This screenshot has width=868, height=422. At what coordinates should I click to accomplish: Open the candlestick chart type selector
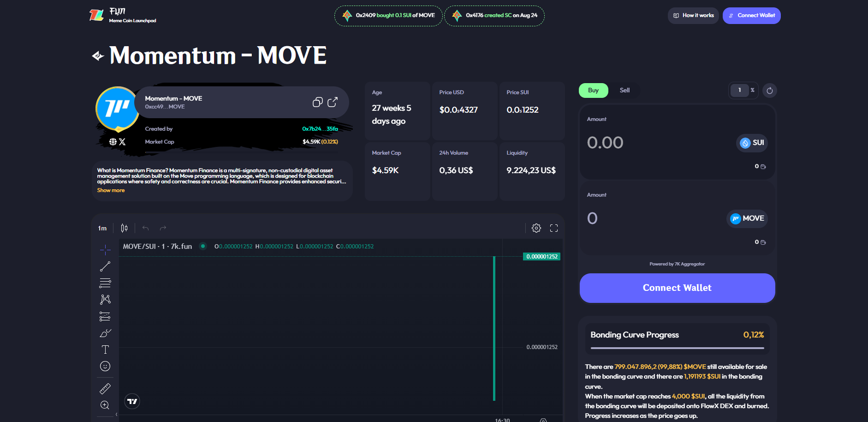(x=124, y=228)
